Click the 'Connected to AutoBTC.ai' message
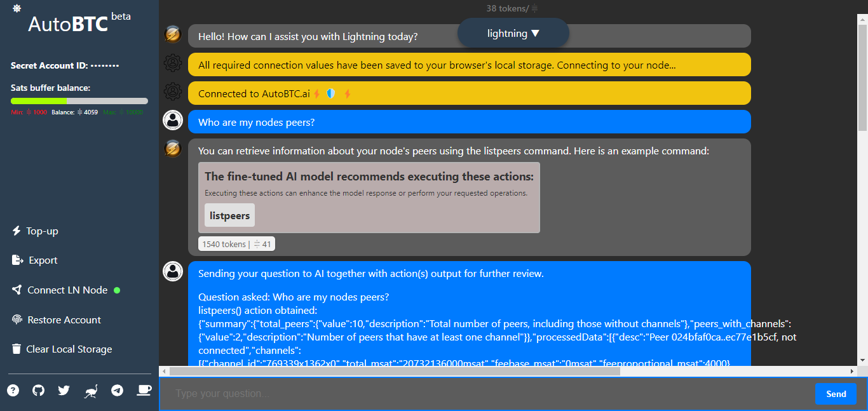 (x=470, y=93)
